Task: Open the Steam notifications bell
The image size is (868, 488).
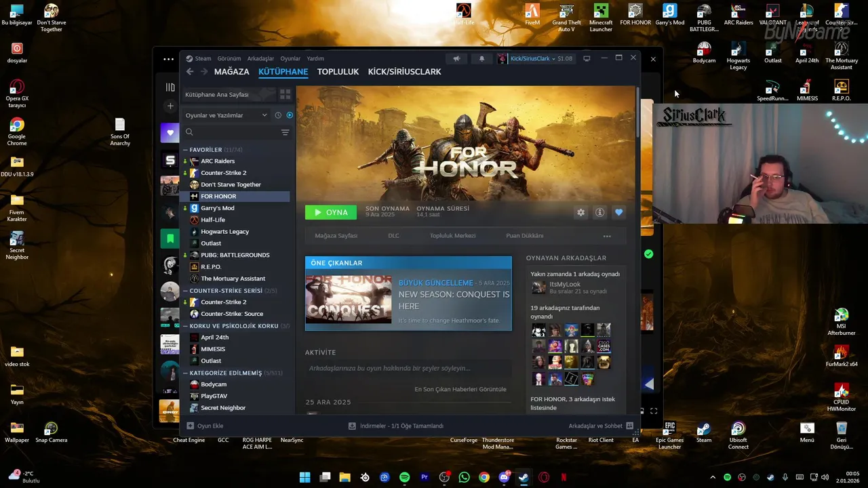Action: pos(481,58)
